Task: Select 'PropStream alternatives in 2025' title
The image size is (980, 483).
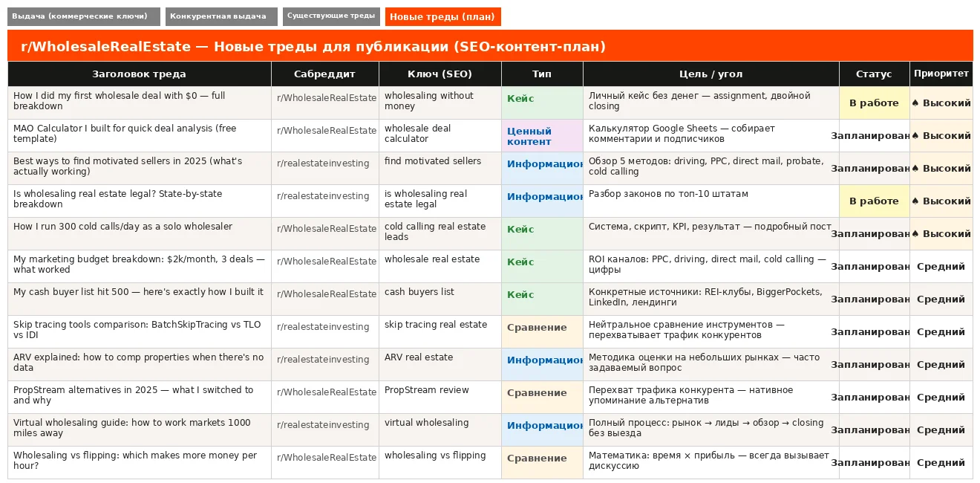Action: 140,395
